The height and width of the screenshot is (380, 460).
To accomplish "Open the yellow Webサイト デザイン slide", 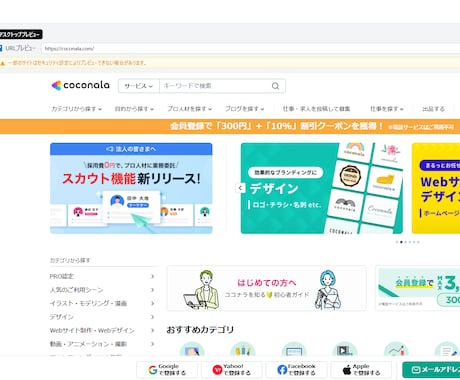I will [x=436, y=188].
